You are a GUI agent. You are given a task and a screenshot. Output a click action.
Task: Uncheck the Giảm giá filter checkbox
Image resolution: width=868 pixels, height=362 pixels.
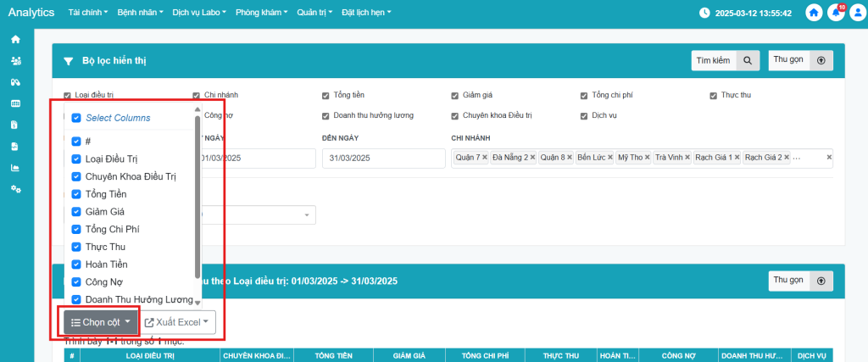pyautogui.click(x=455, y=95)
